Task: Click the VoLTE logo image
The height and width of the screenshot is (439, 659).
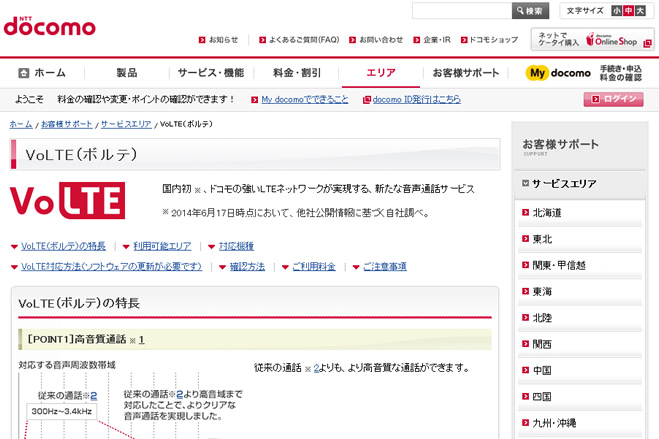Action: coord(68,200)
